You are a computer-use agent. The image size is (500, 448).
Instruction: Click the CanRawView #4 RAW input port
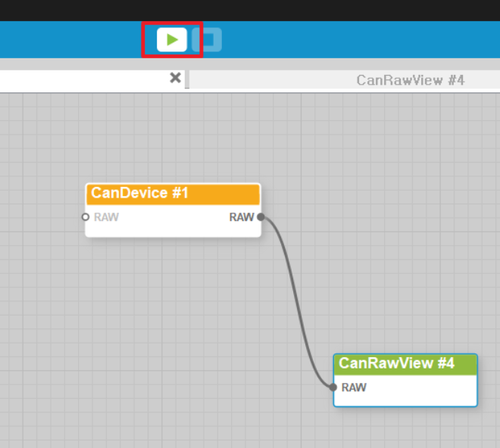[333, 387]
